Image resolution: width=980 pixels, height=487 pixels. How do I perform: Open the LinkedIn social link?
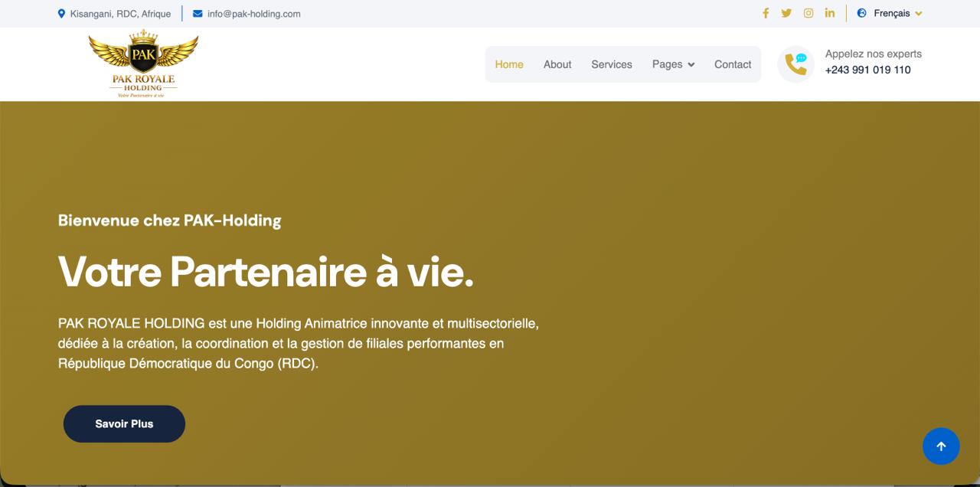point(830,13)
